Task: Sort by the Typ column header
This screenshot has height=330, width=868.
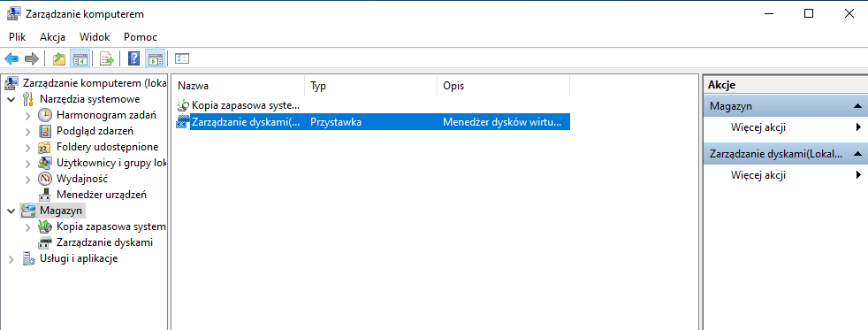Action: [x=371, y=86]
